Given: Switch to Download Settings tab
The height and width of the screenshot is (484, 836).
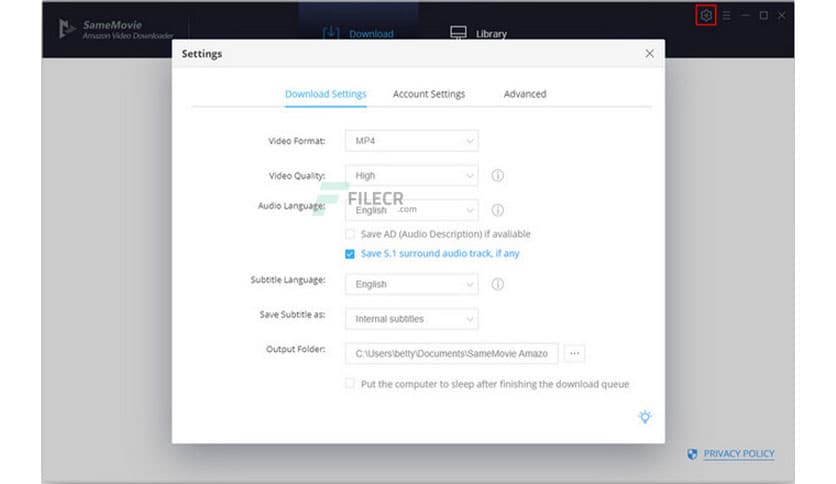Looking at the screenshot, I should [326, 94].
